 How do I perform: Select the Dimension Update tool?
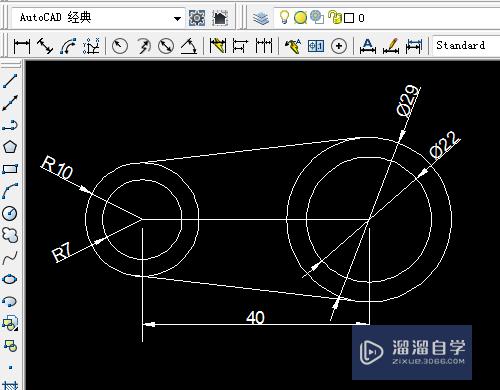(x=414, y=46)
